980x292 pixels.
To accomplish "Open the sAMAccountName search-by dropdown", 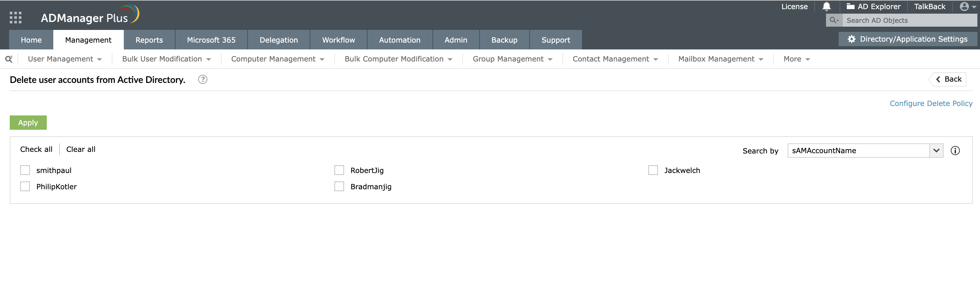I will [x=936, y=151].
